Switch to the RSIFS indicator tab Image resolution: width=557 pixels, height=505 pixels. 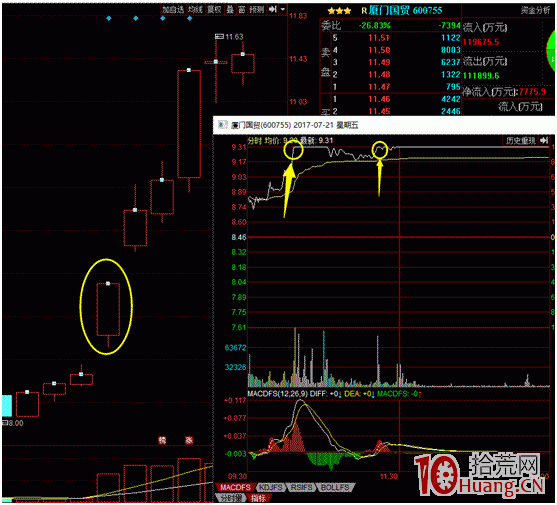[x=302, y=487]
